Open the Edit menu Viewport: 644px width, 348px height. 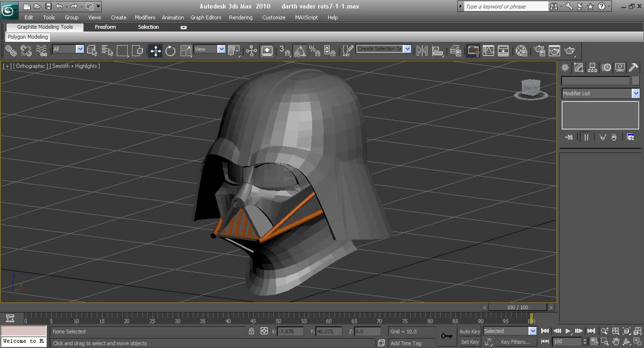(x=29, y=17)
